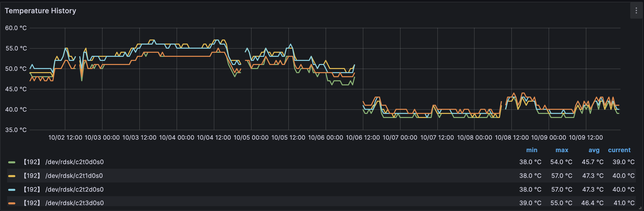Click the 54.0 °C max value for c2t0d0s0
Image resolution: width=644 pixels, height=211 pixels.
(561, 162)
